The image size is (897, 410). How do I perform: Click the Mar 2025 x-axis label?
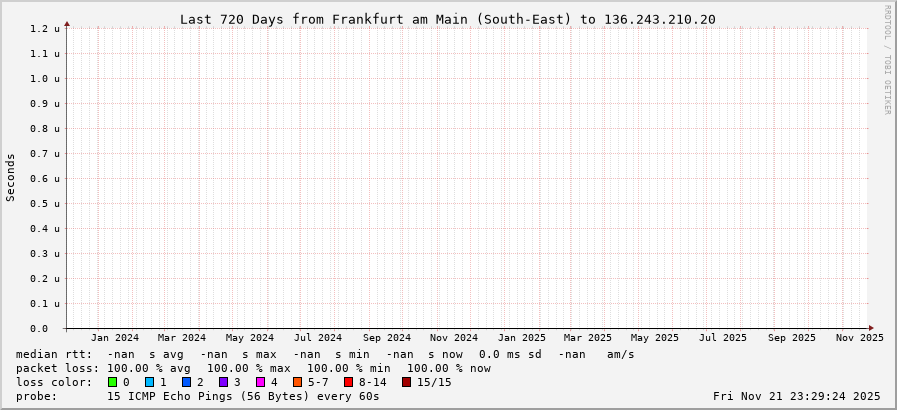click(587, 338)
